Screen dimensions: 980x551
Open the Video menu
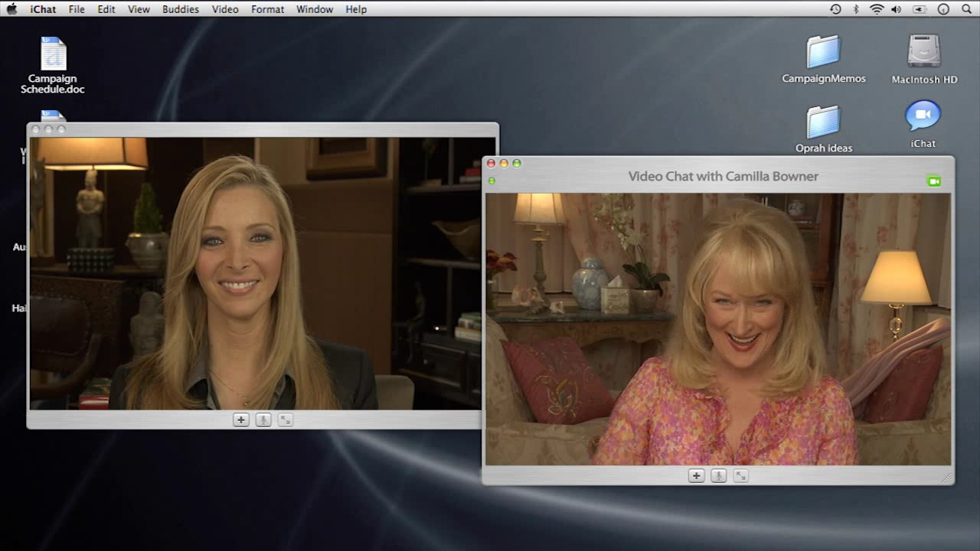point(225,9)
